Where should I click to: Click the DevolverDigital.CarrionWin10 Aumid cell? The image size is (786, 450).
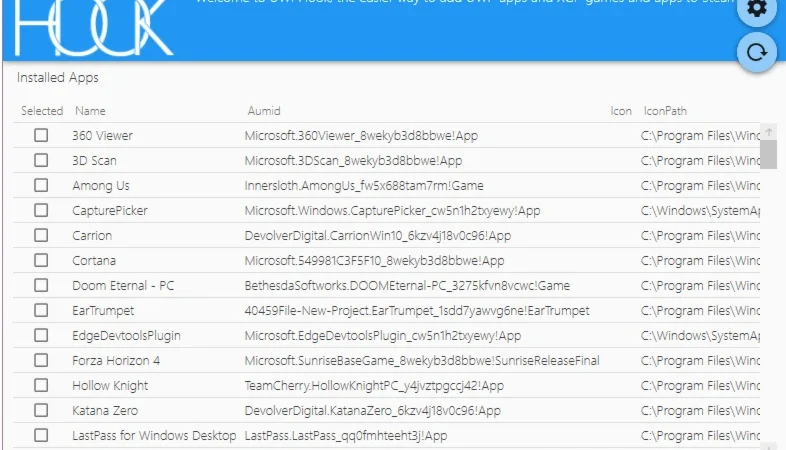pos(378,236)
